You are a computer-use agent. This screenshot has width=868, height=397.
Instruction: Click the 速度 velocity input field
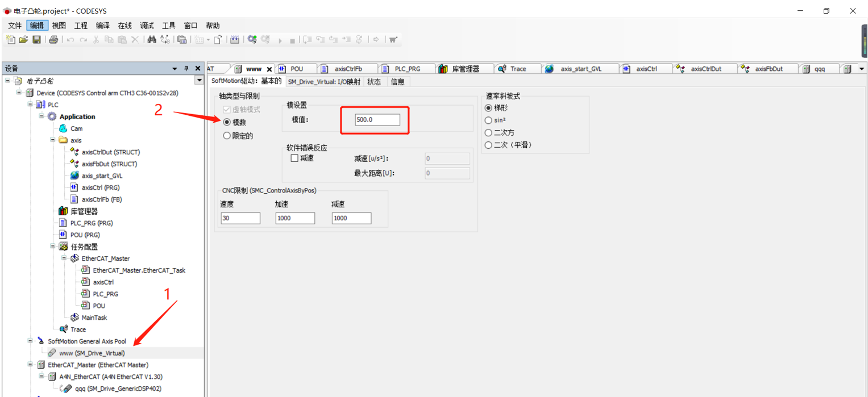pos(240,218)
